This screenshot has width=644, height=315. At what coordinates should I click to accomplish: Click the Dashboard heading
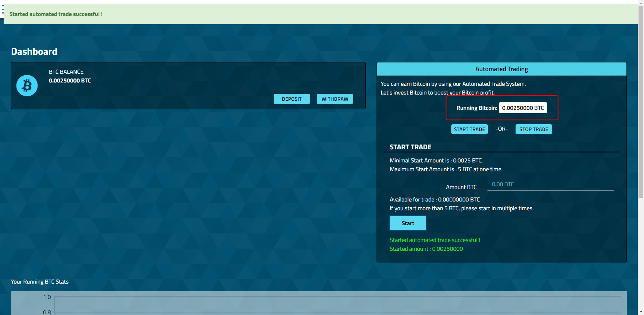click(34, 51)
